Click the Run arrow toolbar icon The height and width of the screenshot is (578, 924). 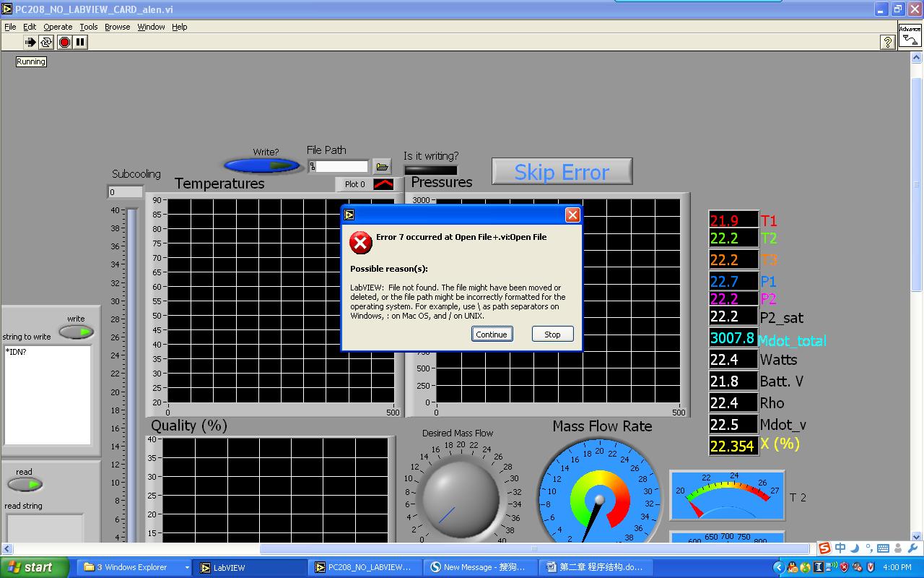30,43
